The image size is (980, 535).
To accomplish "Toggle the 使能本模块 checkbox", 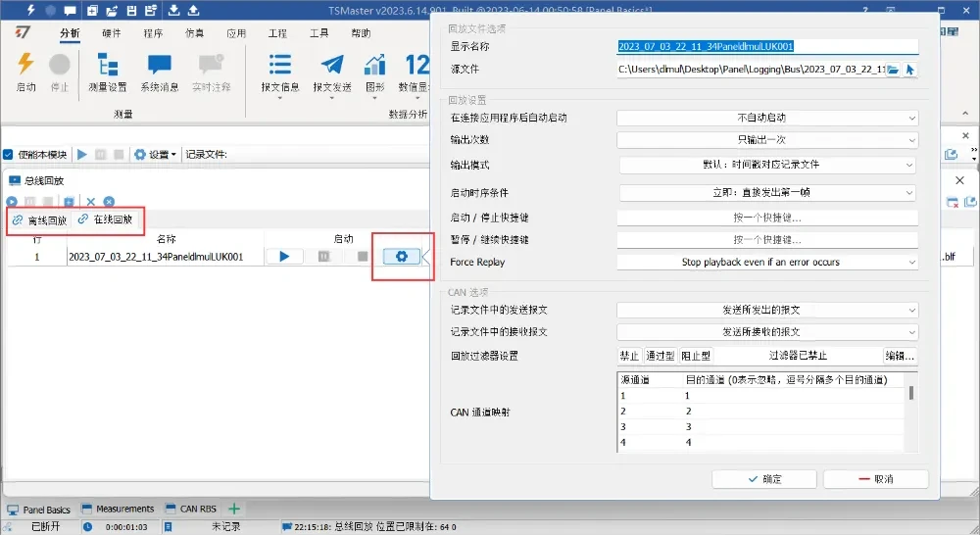I will point(9,155).
